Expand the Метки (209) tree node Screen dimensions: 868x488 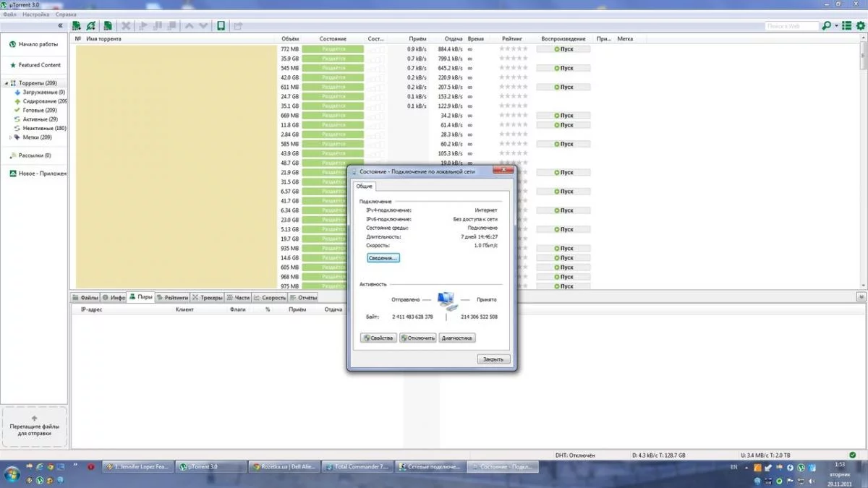point(10,137)
